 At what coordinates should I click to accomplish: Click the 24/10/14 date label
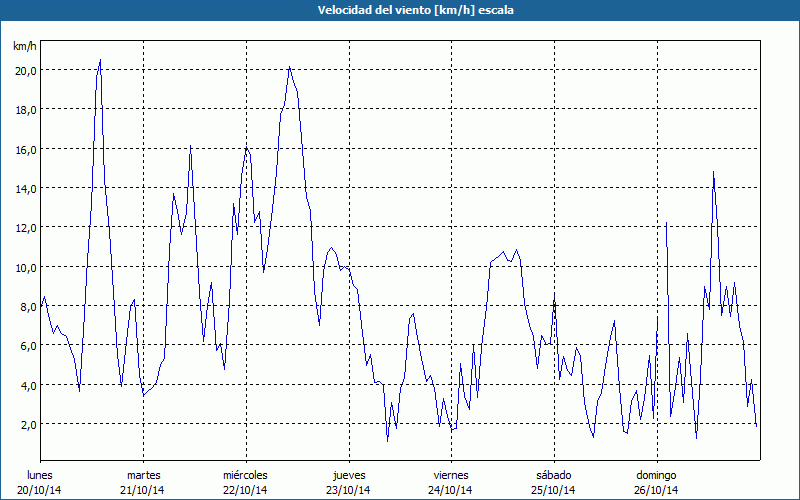450,490
